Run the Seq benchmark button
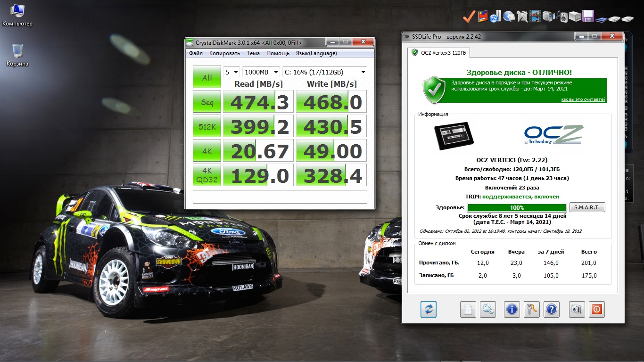Screen dimensions: 644x362 tap(207, 102)
